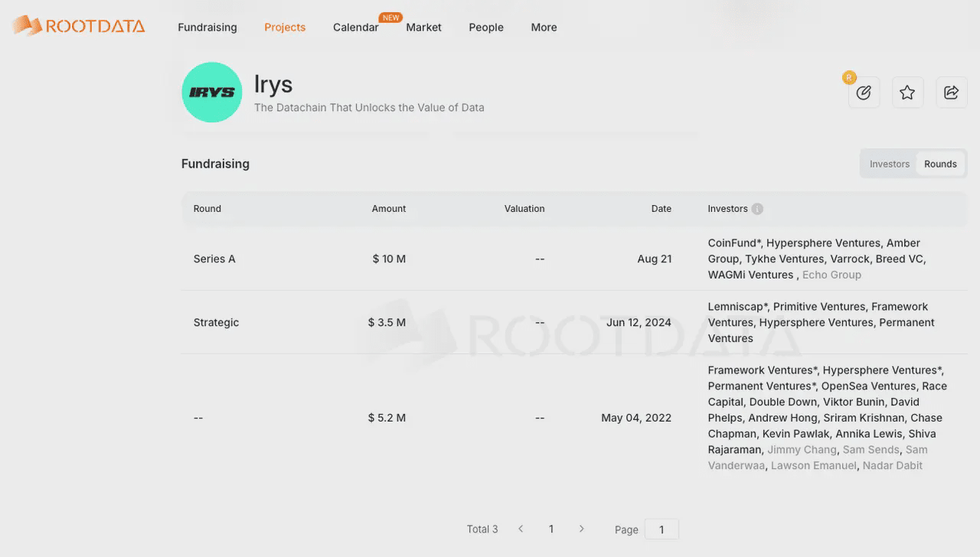
Task: Click the Investors info icon
Action: coord(757,209)
